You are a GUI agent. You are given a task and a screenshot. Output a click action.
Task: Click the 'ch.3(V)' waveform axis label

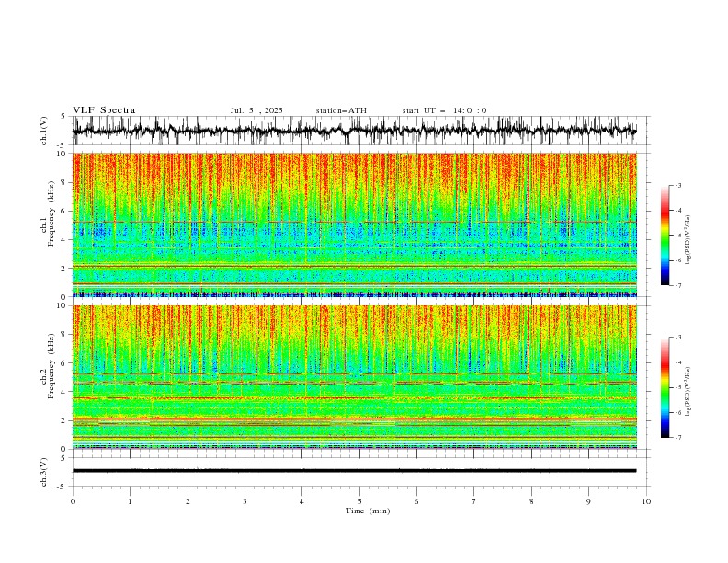pyautogui.click(x=44, y=472)
